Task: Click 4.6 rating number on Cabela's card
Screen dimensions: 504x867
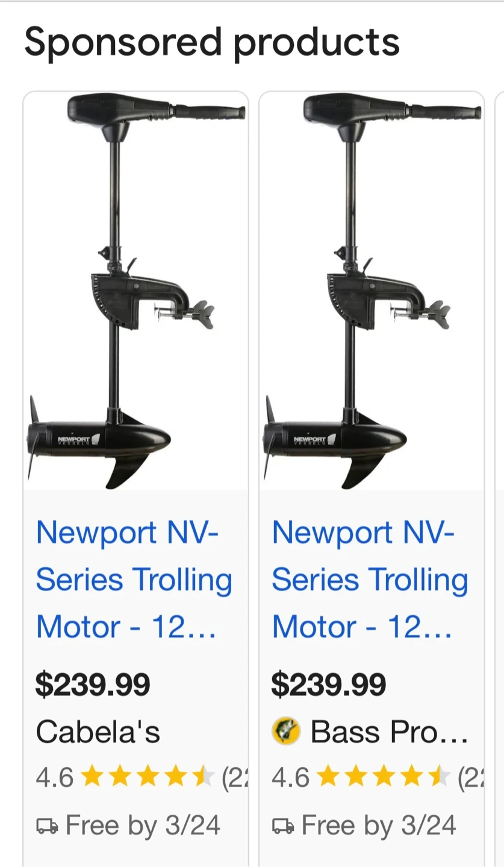Action: point(55,778)
